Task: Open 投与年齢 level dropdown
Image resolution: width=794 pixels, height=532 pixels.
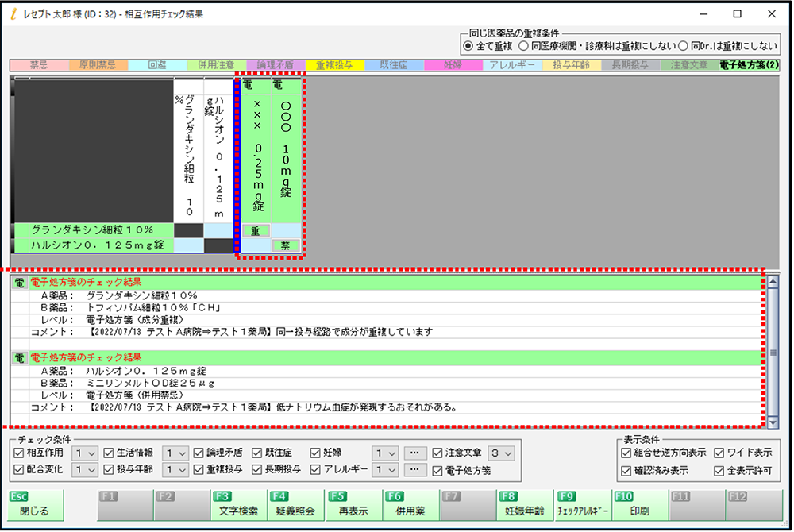Action: tap(175, 470)
